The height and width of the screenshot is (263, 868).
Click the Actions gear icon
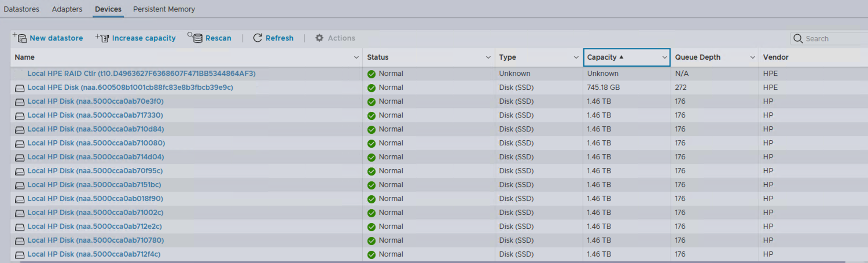pyautogui.click(x=319, y=38)
